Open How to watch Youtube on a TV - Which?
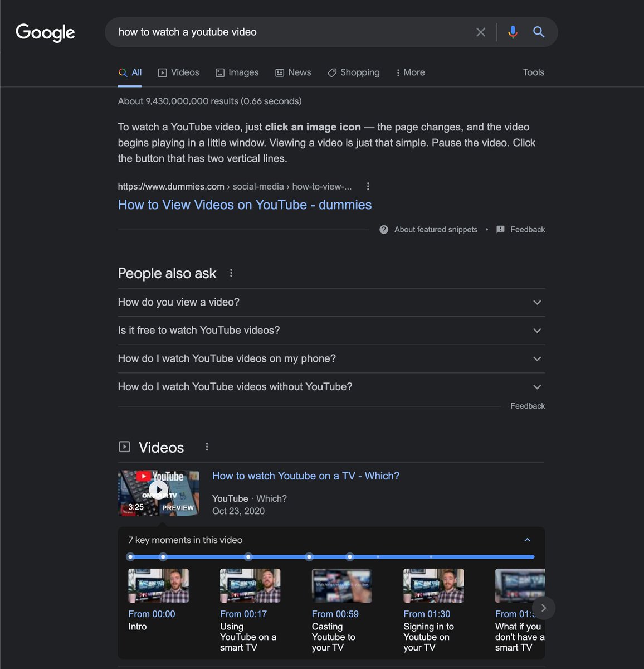This screenshot has width=644, height=669. coord(306,476)
